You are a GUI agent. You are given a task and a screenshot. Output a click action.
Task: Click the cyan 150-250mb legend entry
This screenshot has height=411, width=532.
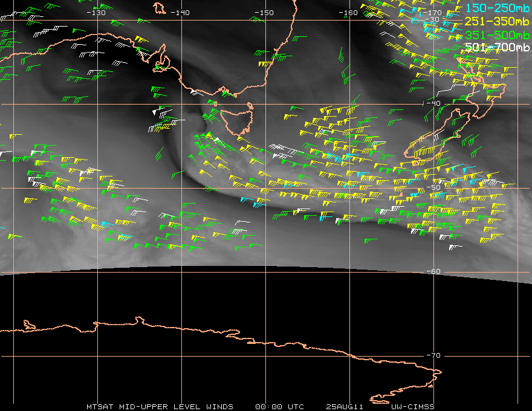click(498, 8)
